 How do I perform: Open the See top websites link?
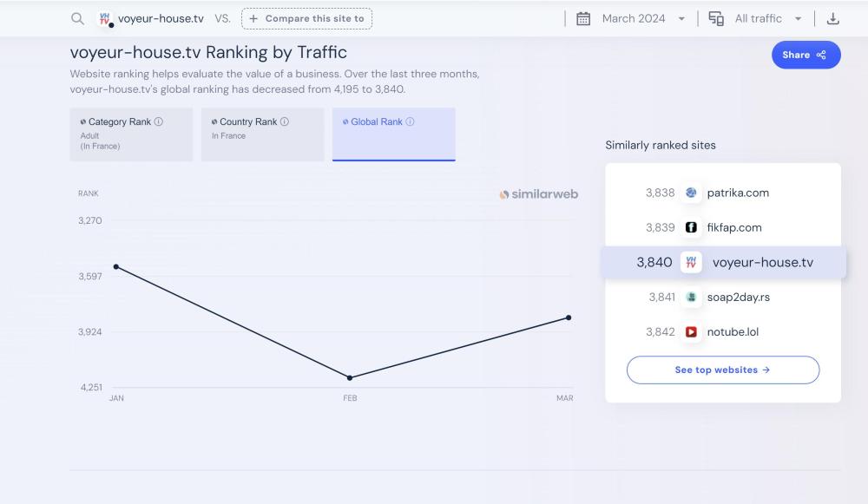coord(722,370)
